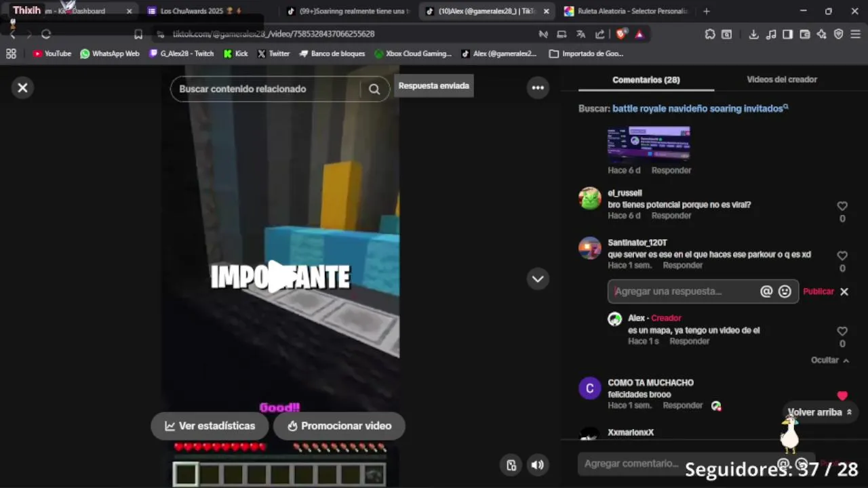Go to next video with down chevron

coord(538,279)
